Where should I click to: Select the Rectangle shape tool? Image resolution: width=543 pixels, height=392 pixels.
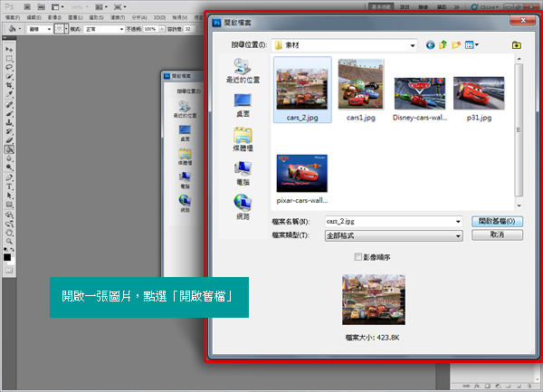click(x=9, y=205)
